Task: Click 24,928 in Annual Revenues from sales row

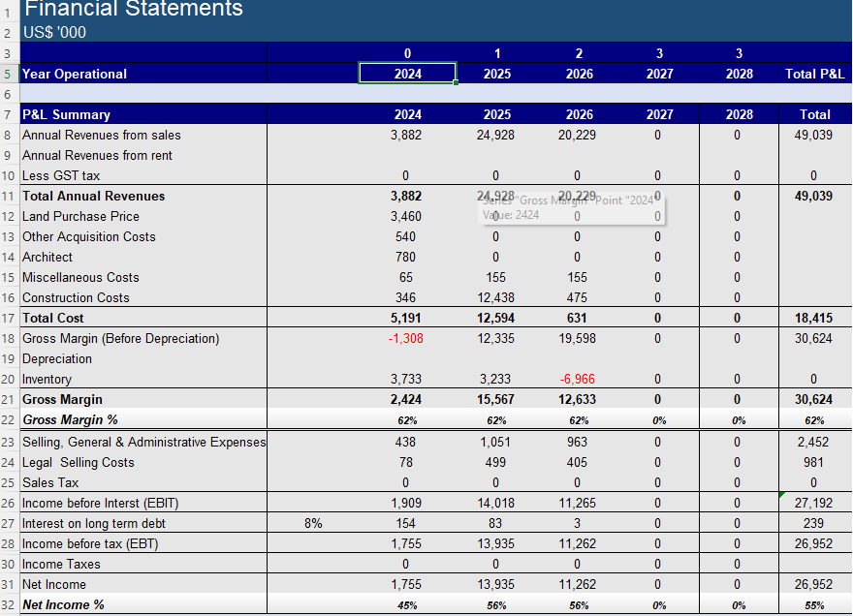Action: pyautogui.click(x=495, y=135)
